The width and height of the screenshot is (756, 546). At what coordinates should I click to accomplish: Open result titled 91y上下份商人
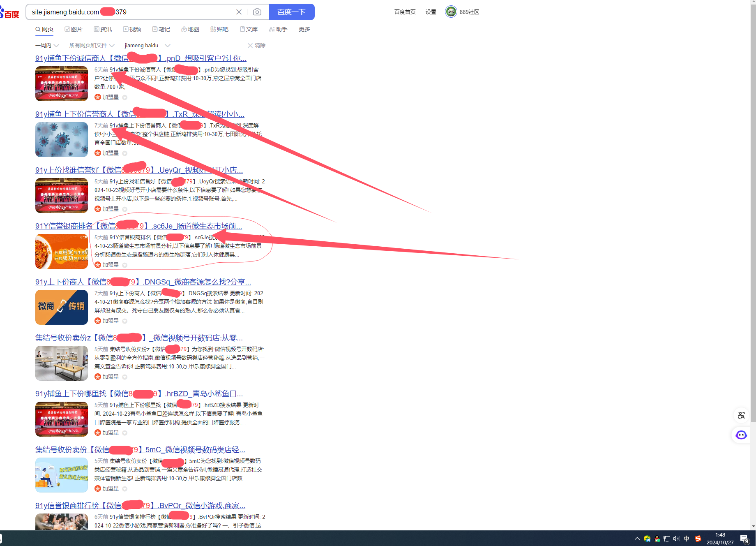[143, 282]
